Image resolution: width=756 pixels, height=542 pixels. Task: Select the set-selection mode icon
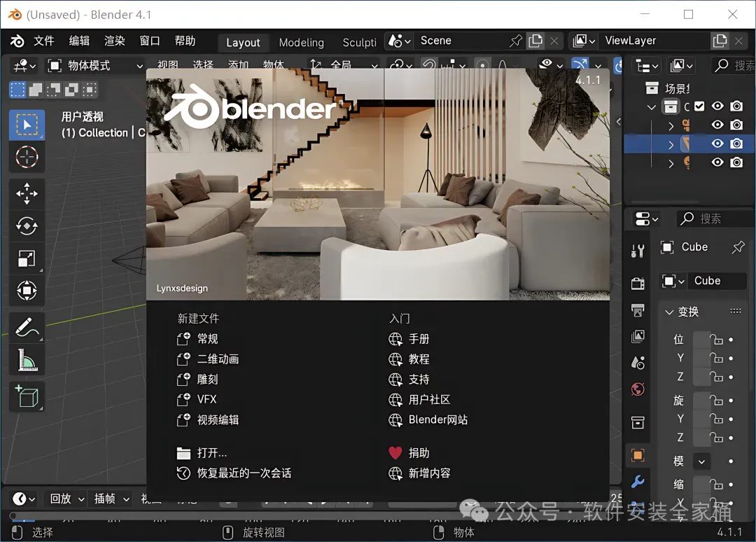(x=17, y=90)
